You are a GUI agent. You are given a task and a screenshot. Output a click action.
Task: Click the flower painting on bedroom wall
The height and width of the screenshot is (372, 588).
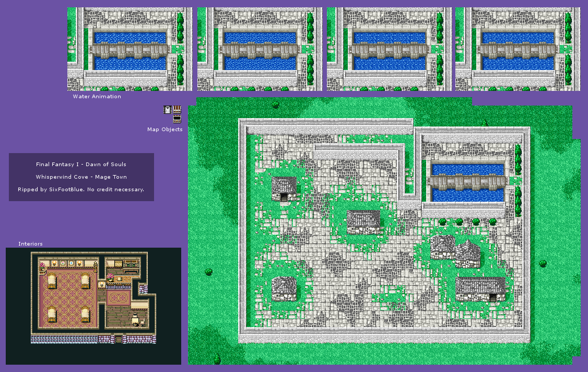[x=63, y=263]
